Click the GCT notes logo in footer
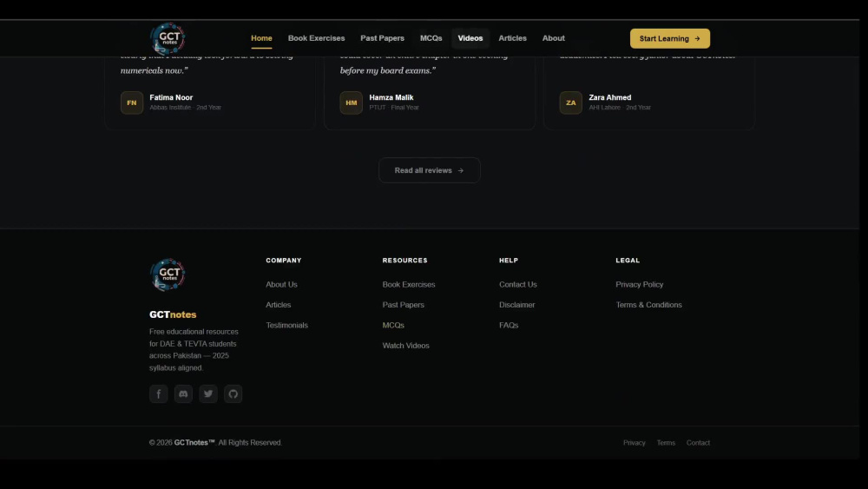 (168, 274)
